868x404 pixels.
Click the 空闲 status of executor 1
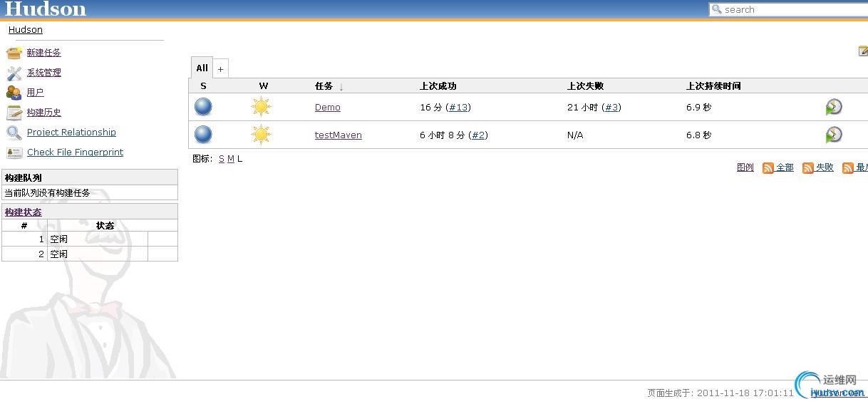tap(58, 239)
